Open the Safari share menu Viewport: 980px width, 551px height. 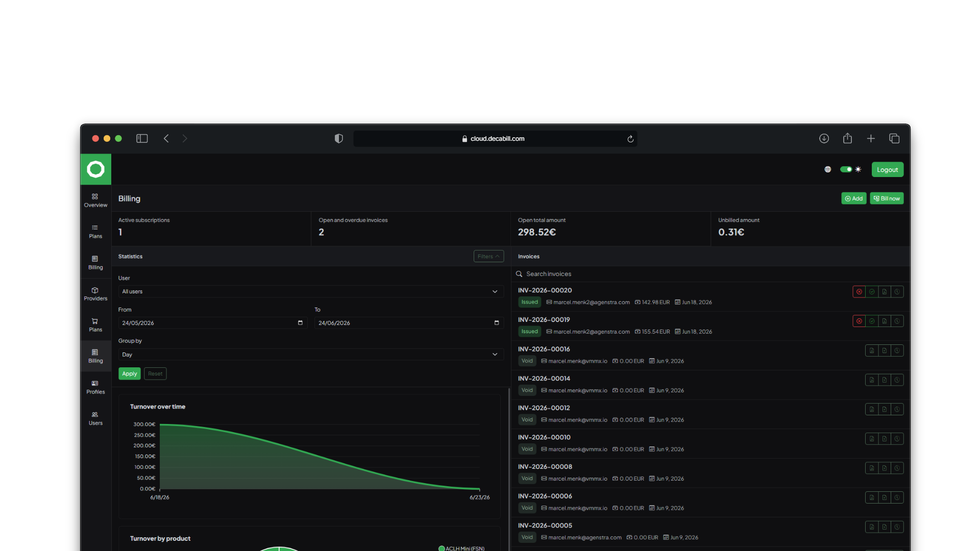click(847, 138)
